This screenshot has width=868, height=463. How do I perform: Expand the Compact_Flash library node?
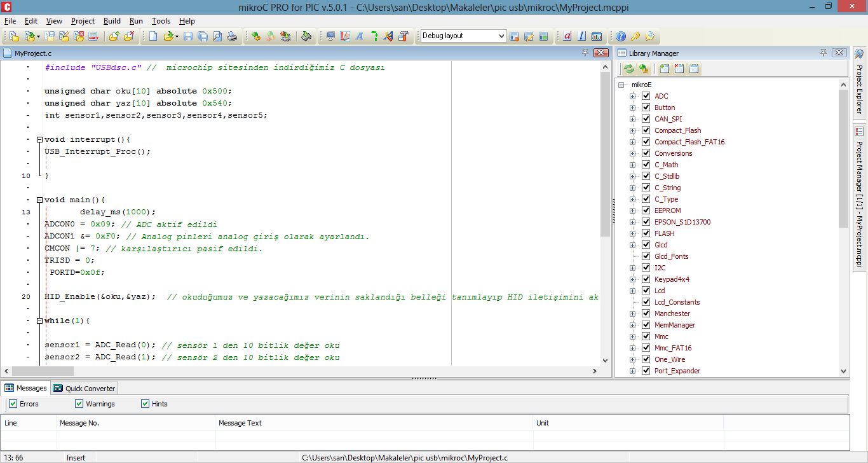pos(632,130)
